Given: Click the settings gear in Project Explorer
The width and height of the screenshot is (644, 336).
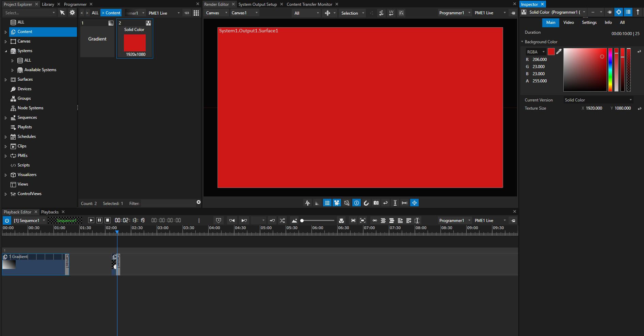Looking at the screenshot, I should tap(72, 12).
